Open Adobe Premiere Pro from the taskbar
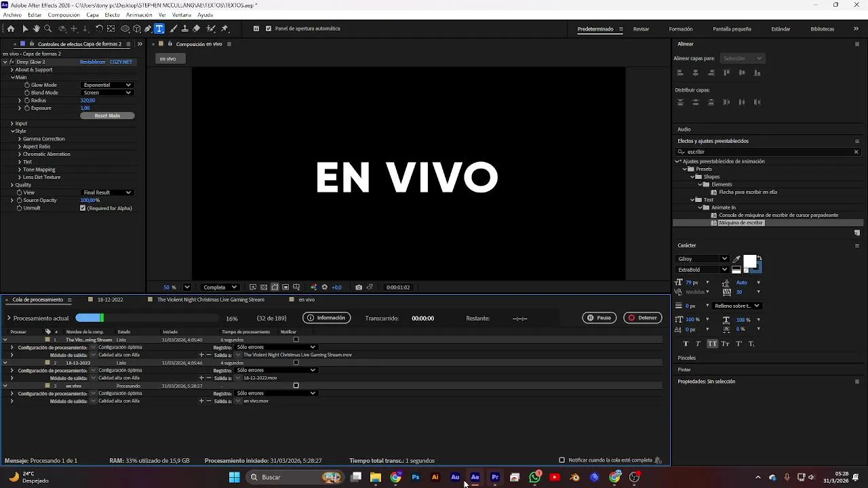868x488 pixels. [495, 477]
